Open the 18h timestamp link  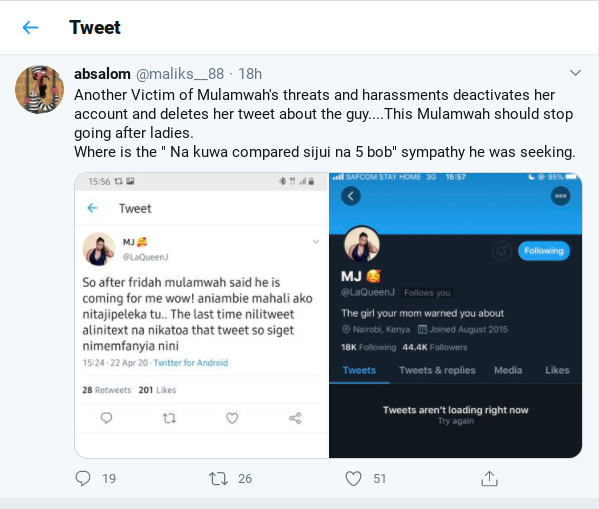click(x=250, y=74)
